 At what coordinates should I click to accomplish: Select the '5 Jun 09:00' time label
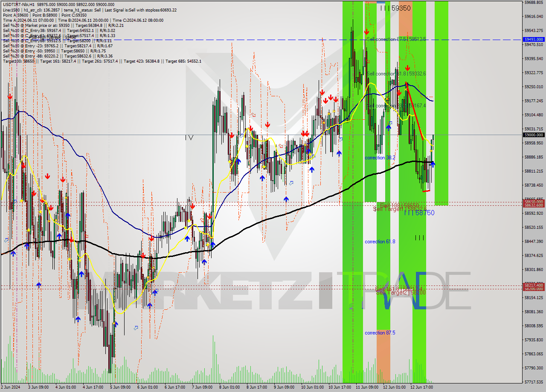(x=120, y=388)
